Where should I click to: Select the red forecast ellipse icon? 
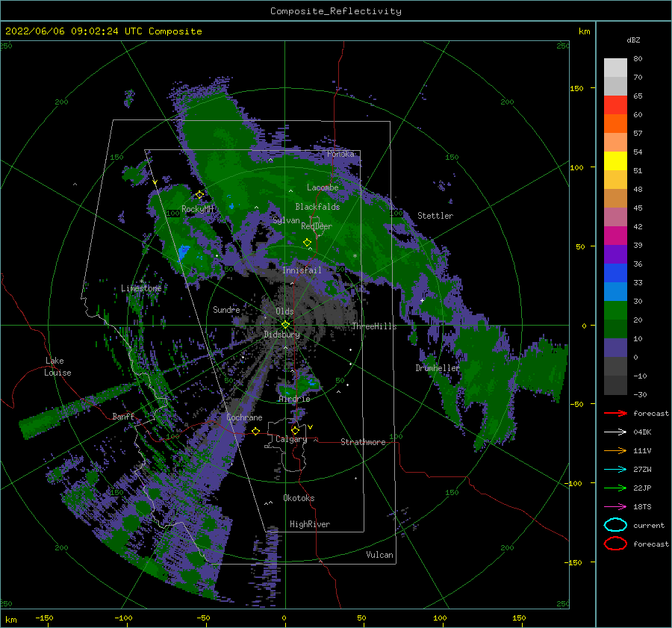click(615, 544)
